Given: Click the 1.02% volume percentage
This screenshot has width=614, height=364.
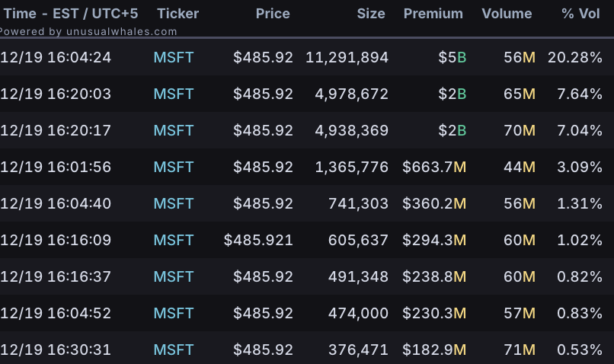Looking at the screenshot, I should pyautogui.click(x=580, y=240).
